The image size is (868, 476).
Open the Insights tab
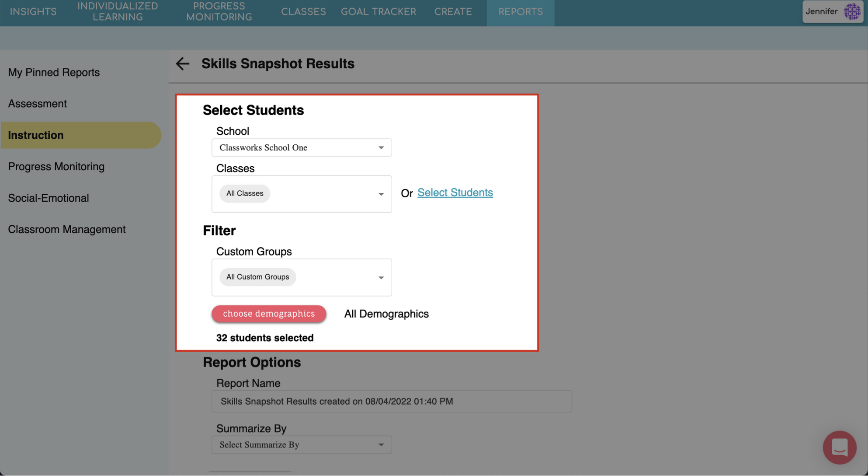[x=33, y=12]
